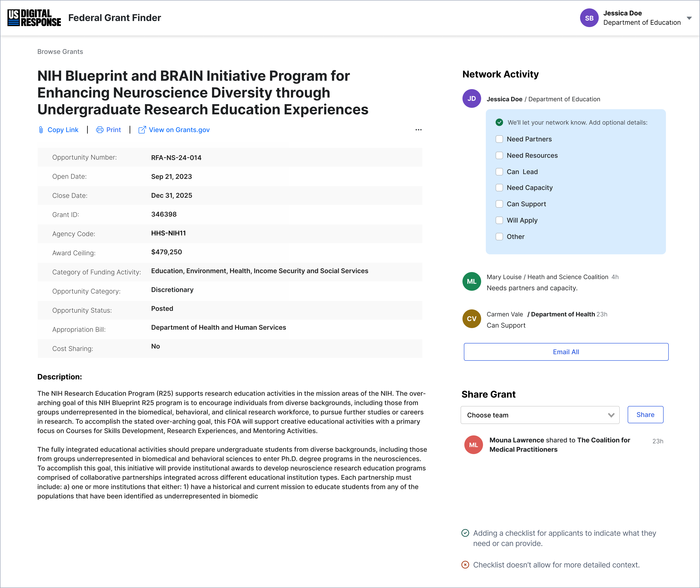Image resolution: width=700 pixels, height=588 pixels.
Task: Select opportunity number RFA-NS-24-014
Action: coord(176,158)
